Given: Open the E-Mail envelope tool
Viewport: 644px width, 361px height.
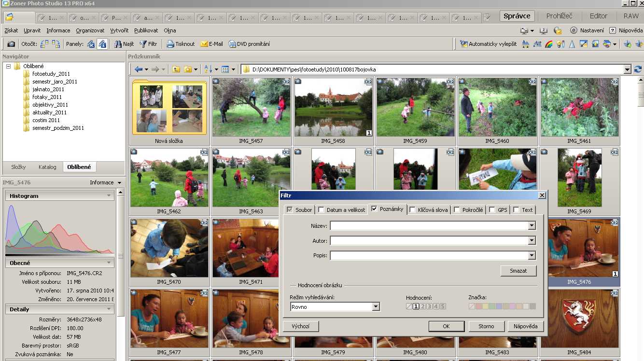Looking at the screenshot, I should point(204,44).
